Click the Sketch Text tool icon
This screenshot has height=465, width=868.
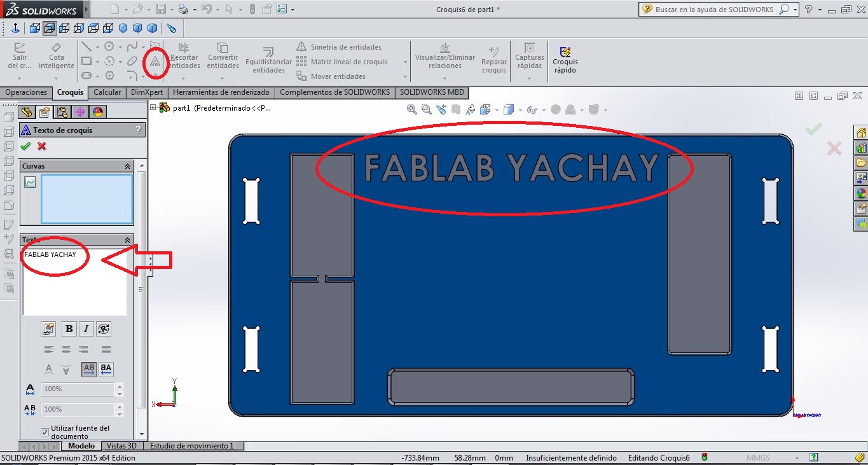pos(155,62)
